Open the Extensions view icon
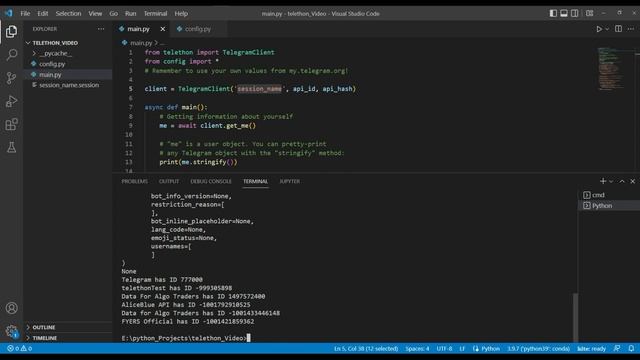This screenshot has height=360, width=640. pos(11,124)
